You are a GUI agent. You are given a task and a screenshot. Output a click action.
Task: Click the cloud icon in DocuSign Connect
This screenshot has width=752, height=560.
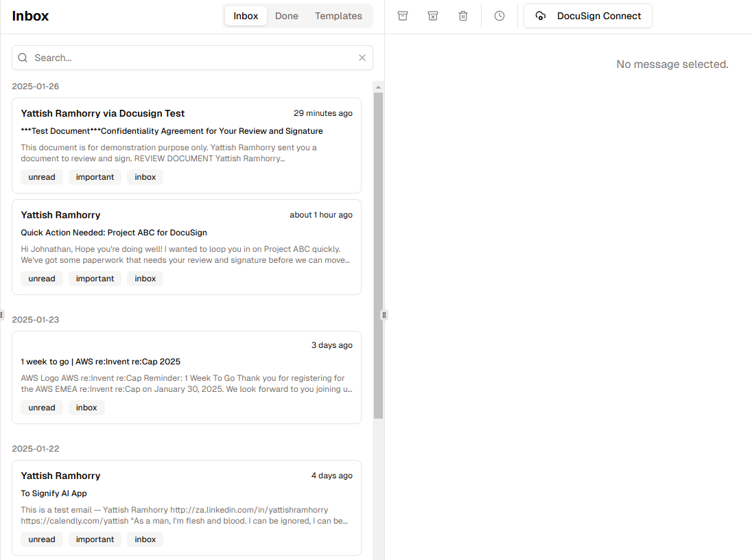[x=541, y=16]
